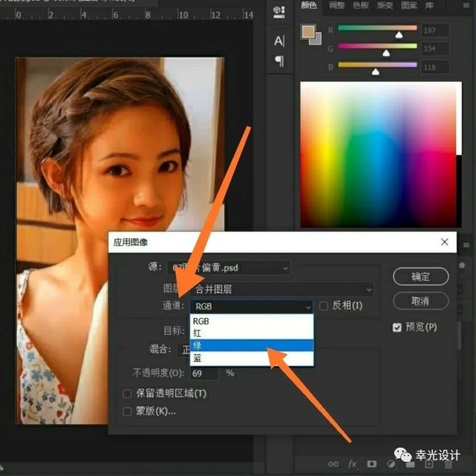Choose 绿 in the channel list
Image resolution: width=476 pixels, height=476 pixels.
tap(252, 346)
